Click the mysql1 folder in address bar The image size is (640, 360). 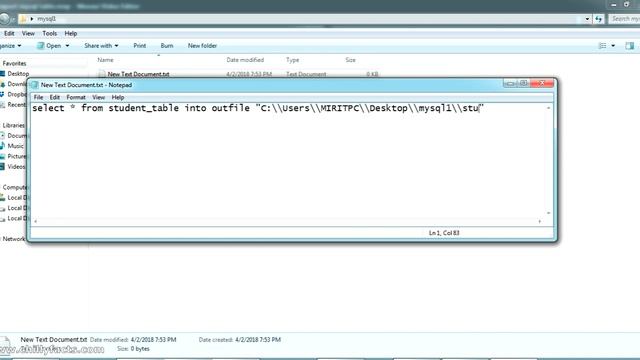(47, 19)
